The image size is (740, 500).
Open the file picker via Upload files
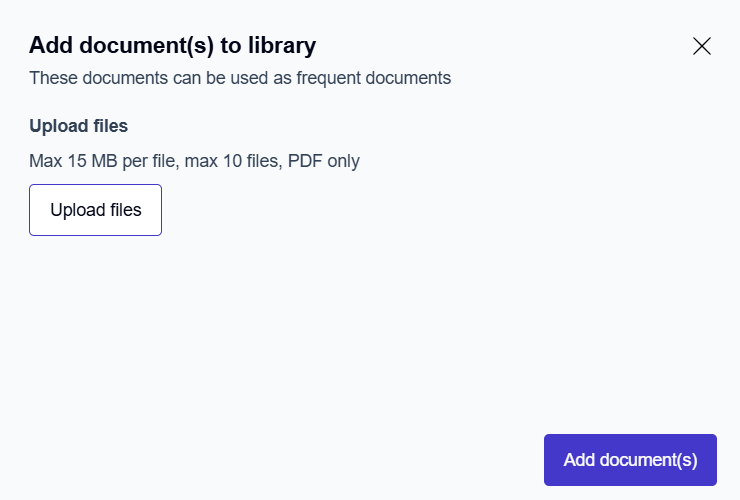(96, 210)
